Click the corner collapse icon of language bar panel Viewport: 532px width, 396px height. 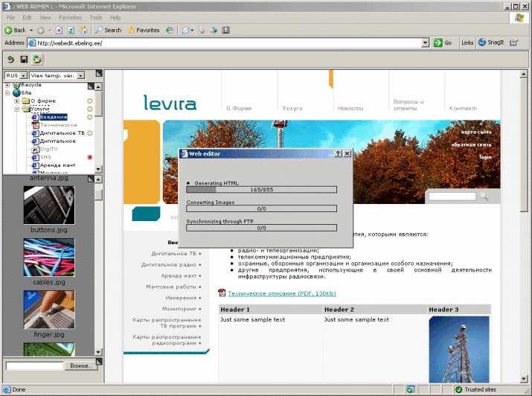[99, 73]
